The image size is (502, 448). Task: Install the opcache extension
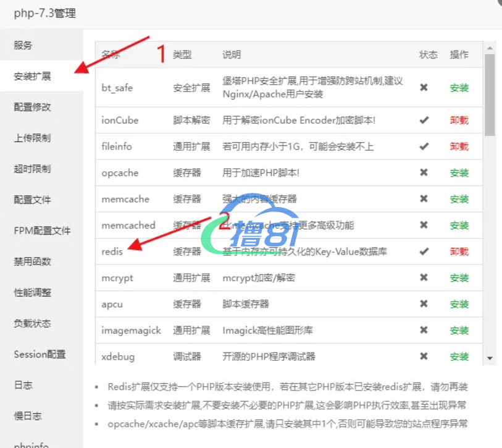tap(459, 173)
